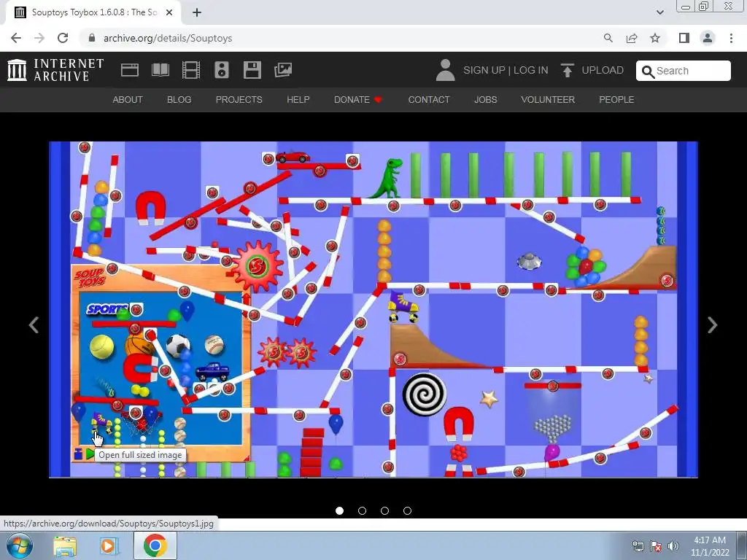
Task: Reload the page with the refresh icon
Action: pos(63,38)
